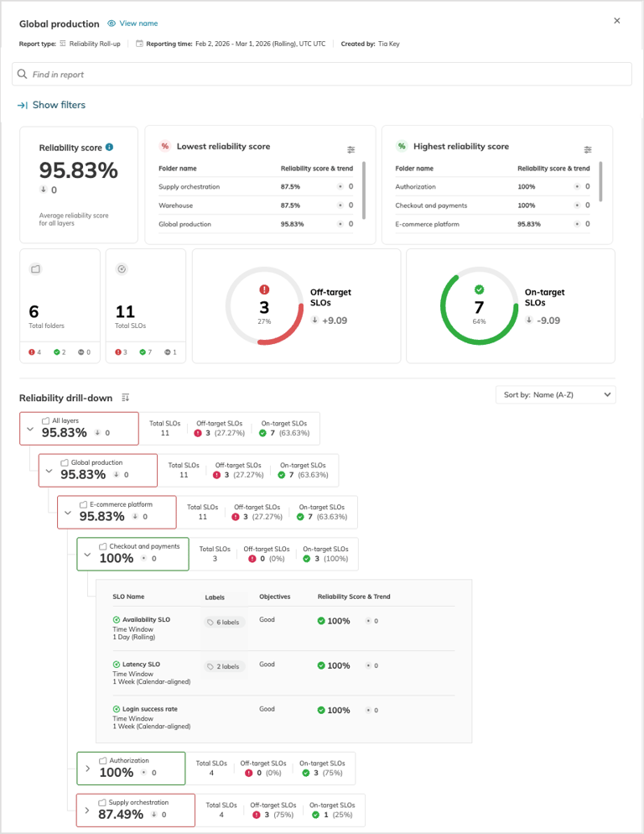Click the Authorization folder icon in drill-down
644x834 pixels.
pyautogui.click(x=102, y=761)
